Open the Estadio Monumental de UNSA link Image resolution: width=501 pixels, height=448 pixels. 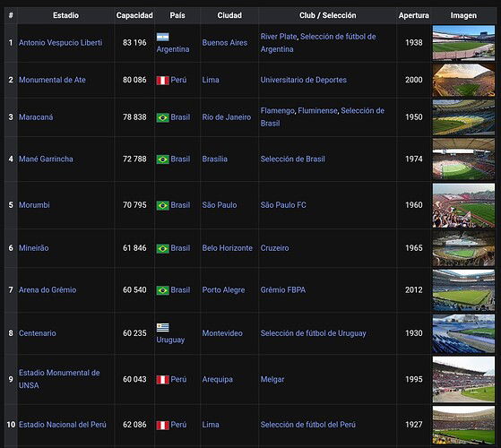(59, 379)
